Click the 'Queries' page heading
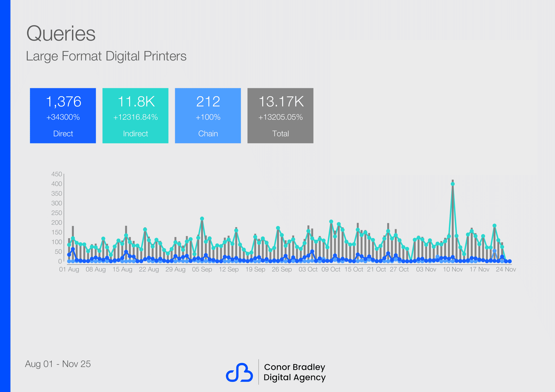Image resolution: width=555 pixels, height=392 pixels. coord(61,34)
